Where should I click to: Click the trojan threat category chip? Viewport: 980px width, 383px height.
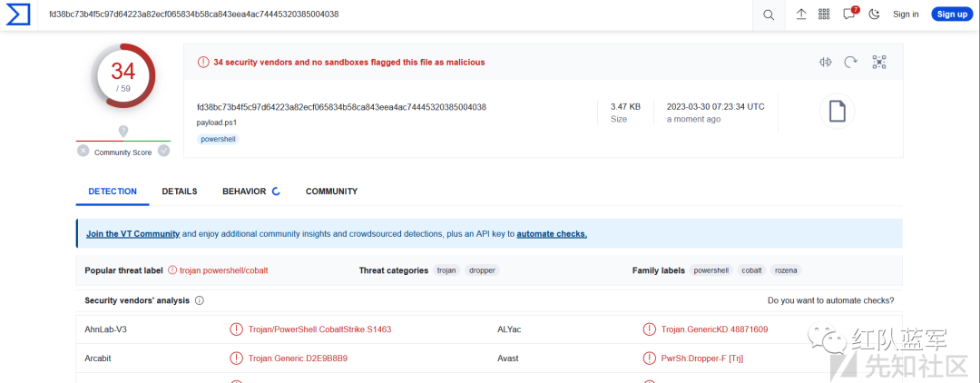[x=446, y=270]
